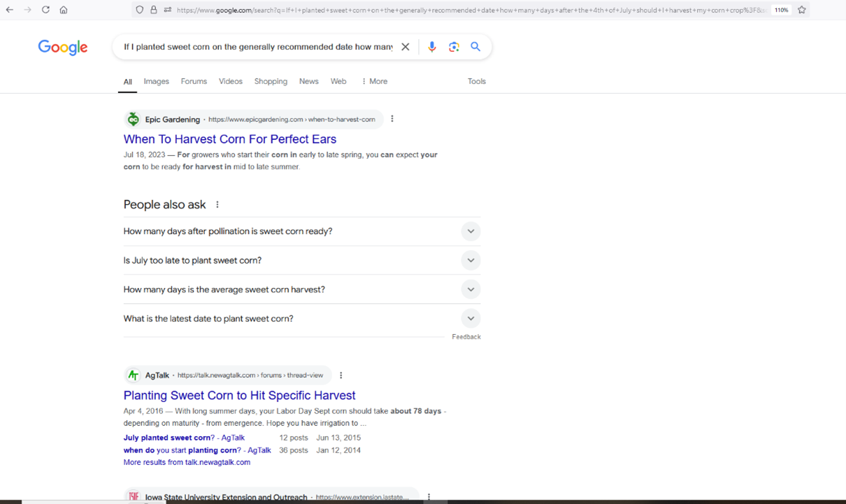Expand 'How many days after pollination' question
Screen dimensions: 846x504
[x=302, y=231]
